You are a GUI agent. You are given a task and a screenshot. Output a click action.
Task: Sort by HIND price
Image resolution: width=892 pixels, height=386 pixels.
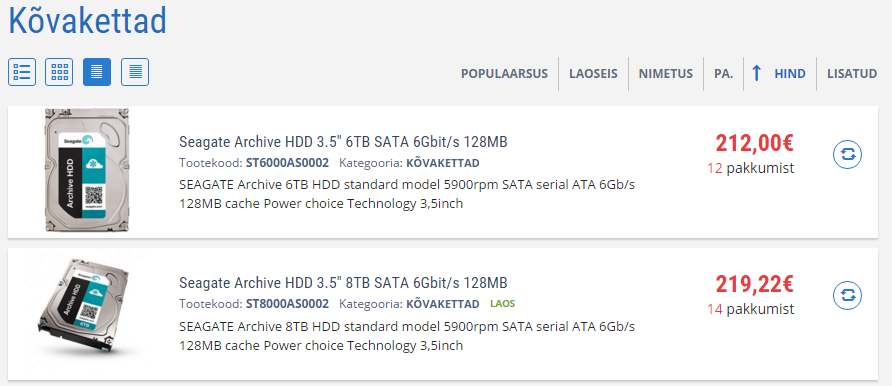point(790,73)
